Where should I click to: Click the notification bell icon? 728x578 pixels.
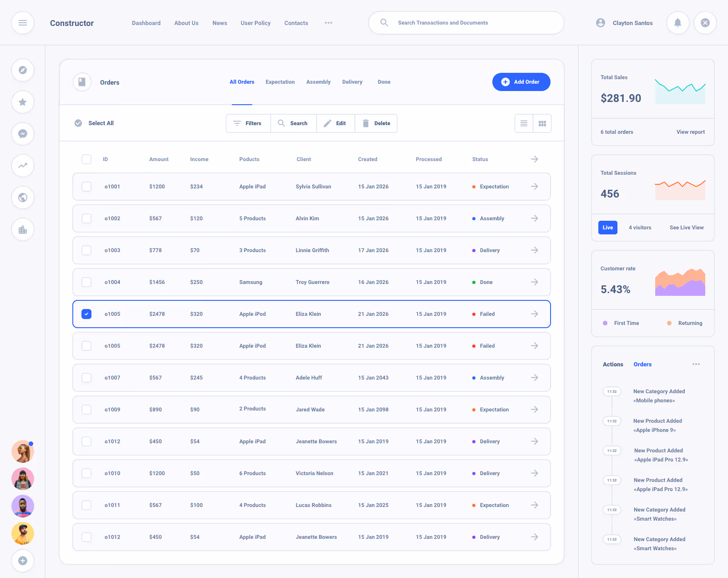coord(677,23)
